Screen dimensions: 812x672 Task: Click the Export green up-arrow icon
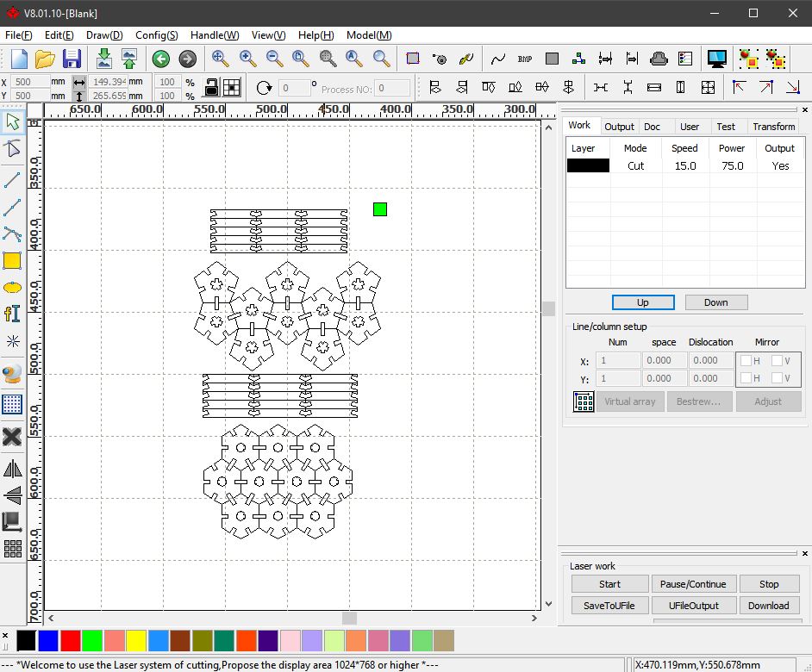tap(129, 59)
